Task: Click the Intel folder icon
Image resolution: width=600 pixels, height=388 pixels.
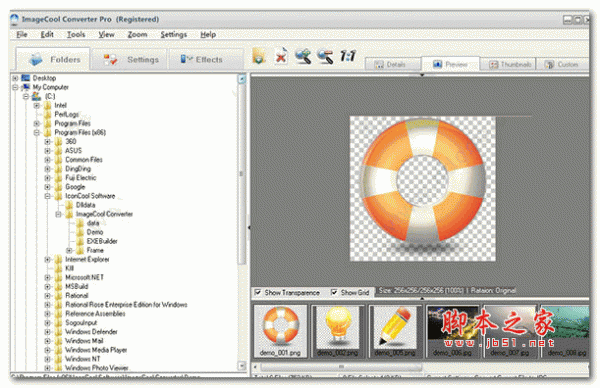Action: tap(47, 105)
